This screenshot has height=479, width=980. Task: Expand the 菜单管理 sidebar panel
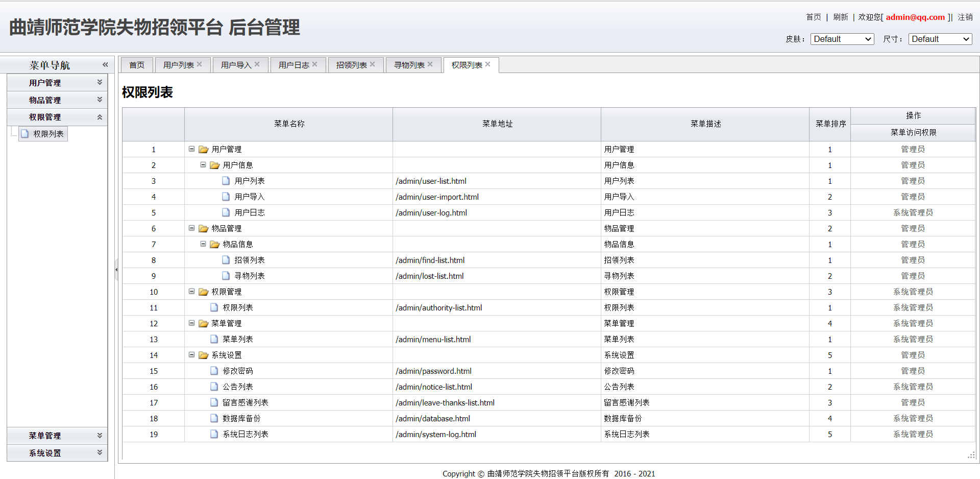click(100, 436)
